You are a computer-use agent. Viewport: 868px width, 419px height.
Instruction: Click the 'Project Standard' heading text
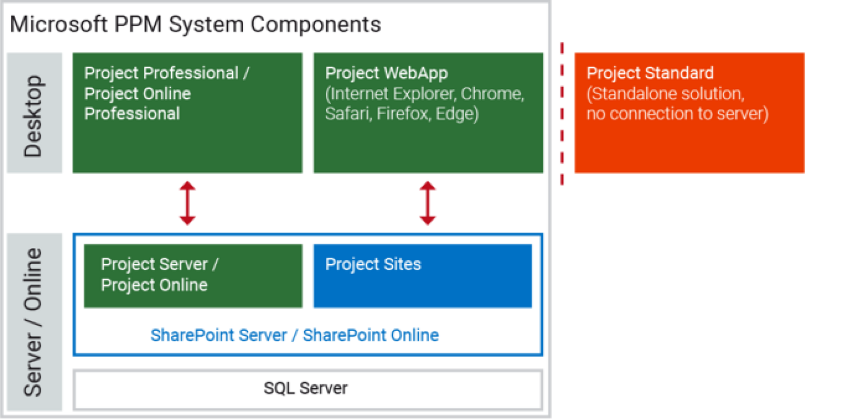[650, 73]
